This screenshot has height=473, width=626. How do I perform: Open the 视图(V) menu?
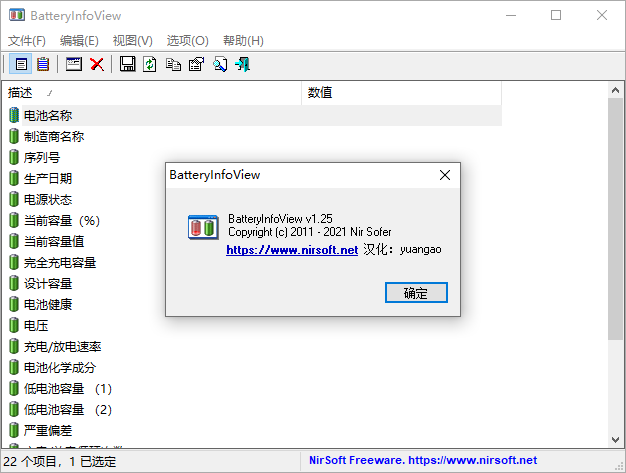pos(133,40)
